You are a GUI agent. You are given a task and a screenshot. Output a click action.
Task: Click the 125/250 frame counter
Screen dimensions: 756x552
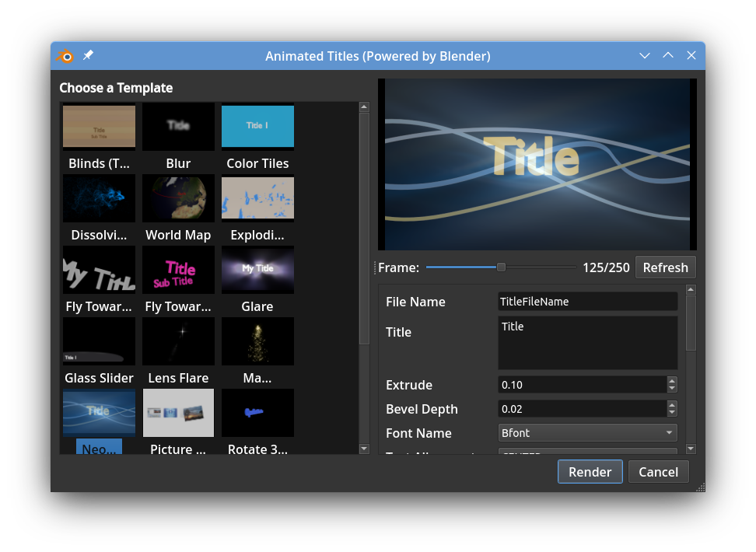pyautogui.click(x=606, y=267)
